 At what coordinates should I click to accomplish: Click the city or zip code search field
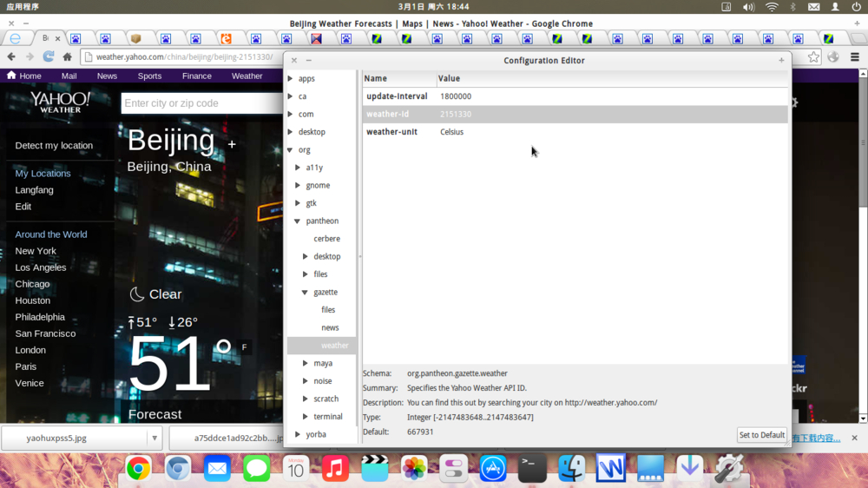pos(201,103)
